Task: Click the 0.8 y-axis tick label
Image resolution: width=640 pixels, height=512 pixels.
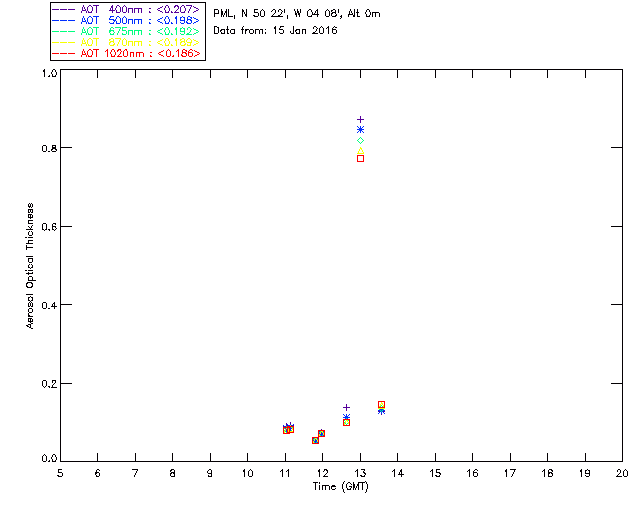Action: [x=49, y=148]
